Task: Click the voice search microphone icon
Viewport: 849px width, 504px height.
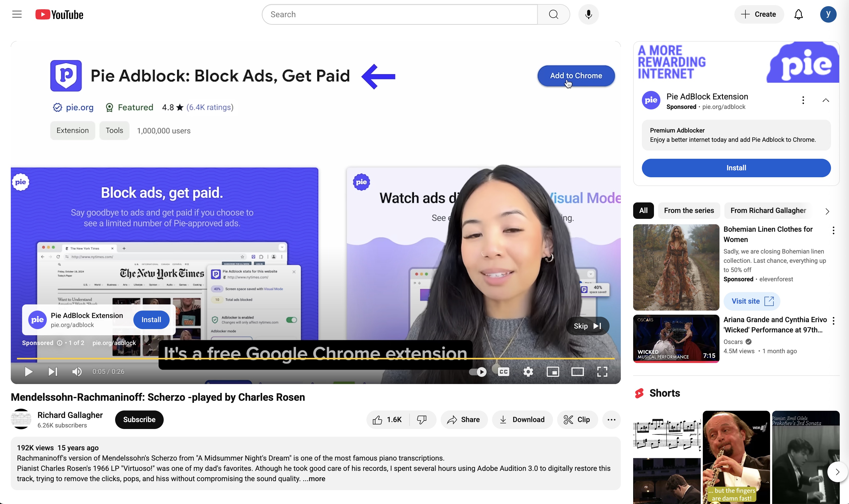Action: [588, 14]
